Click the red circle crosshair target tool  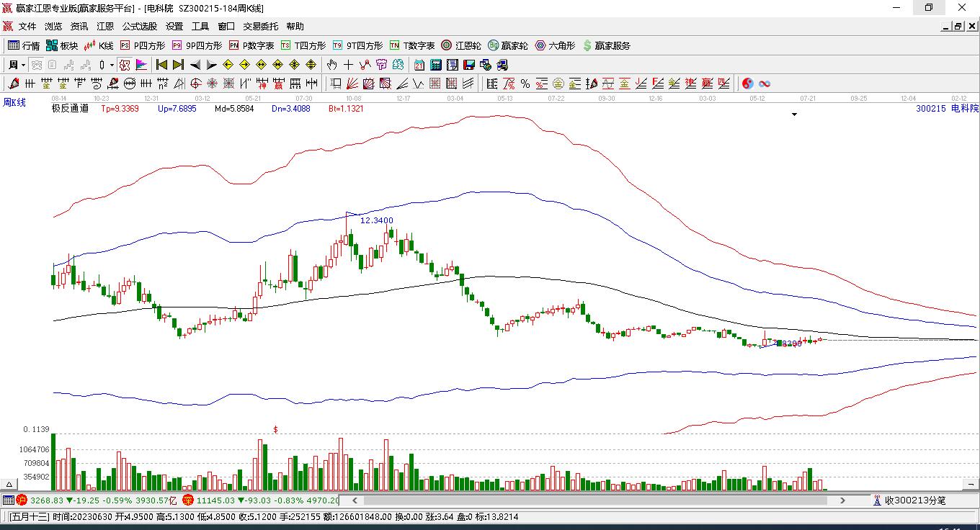(x=195, y=84)
